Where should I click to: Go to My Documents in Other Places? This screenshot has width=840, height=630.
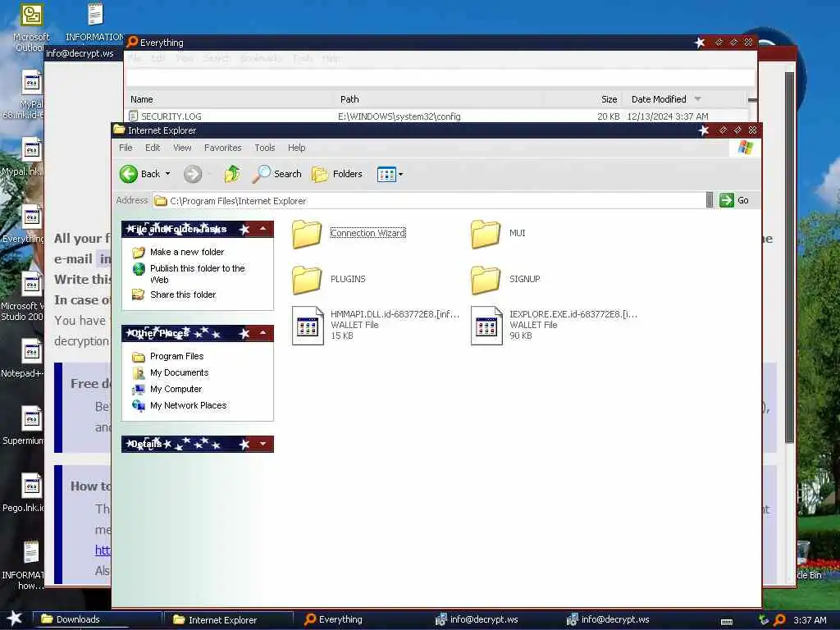(179, 373)
